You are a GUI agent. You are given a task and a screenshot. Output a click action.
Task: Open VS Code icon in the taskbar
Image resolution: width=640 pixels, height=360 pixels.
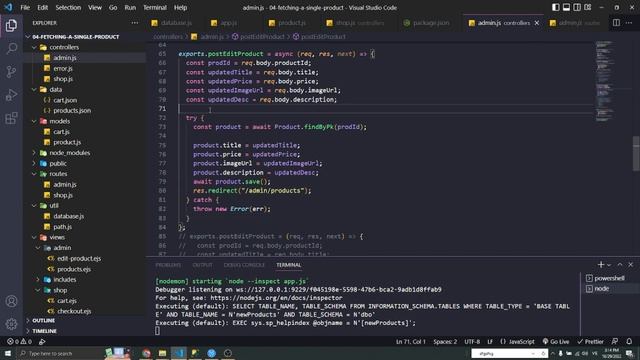tap(179, 353)
